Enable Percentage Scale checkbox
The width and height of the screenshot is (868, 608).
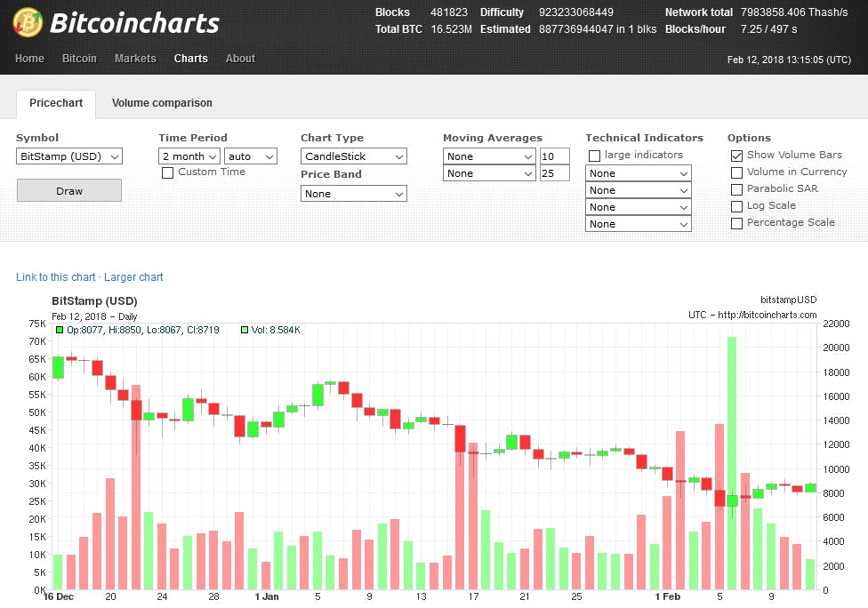coord(736,223)
